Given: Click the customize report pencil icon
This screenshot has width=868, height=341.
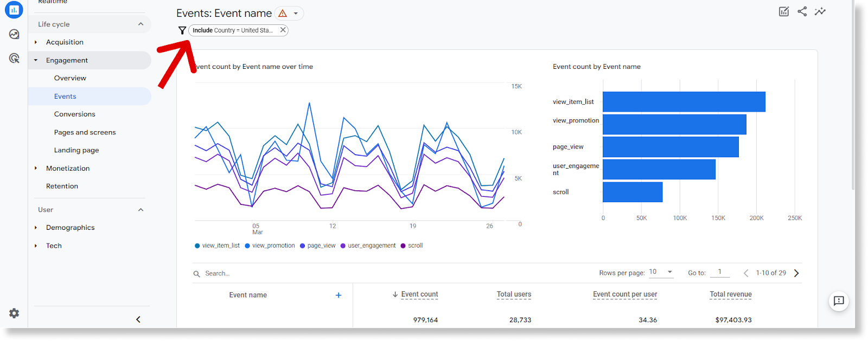Looking at the screenshot, I should pyautogui.click(x=784, y=11).
